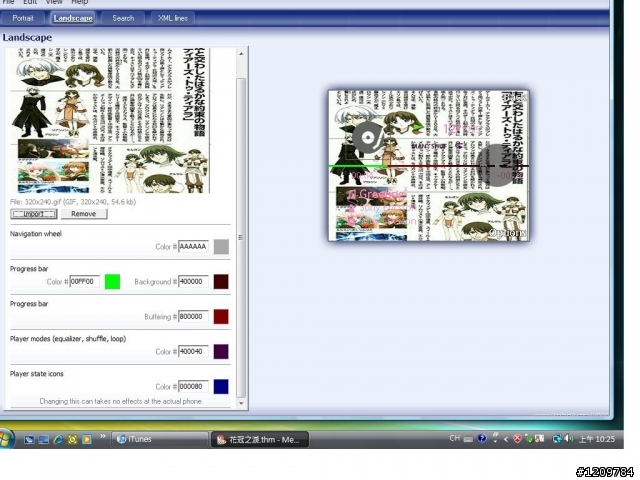Open the Help menu
This screenshot has width=640, height=480.
click(x=80, y=2)
